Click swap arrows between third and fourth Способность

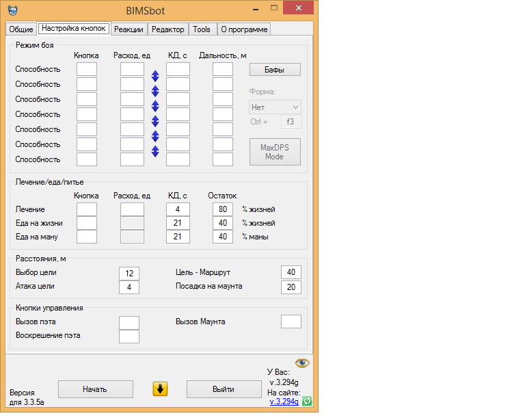click(x=155, y=106)
